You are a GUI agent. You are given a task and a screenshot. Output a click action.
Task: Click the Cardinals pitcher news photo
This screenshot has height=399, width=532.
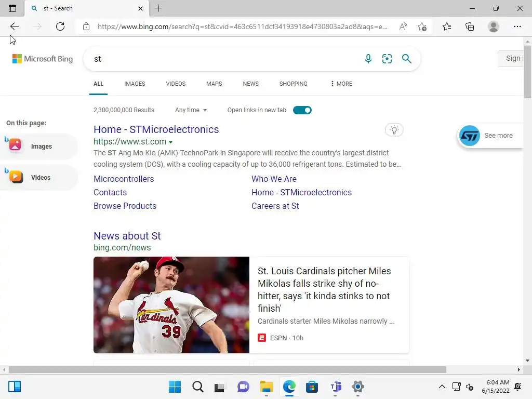pyautogui.click(x=171, y=304)
